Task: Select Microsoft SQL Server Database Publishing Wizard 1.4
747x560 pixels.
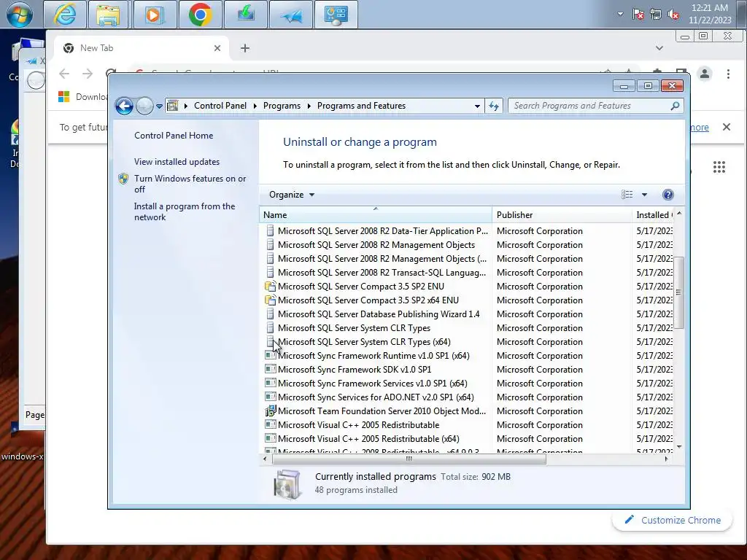Action: (x=379, y=314)
